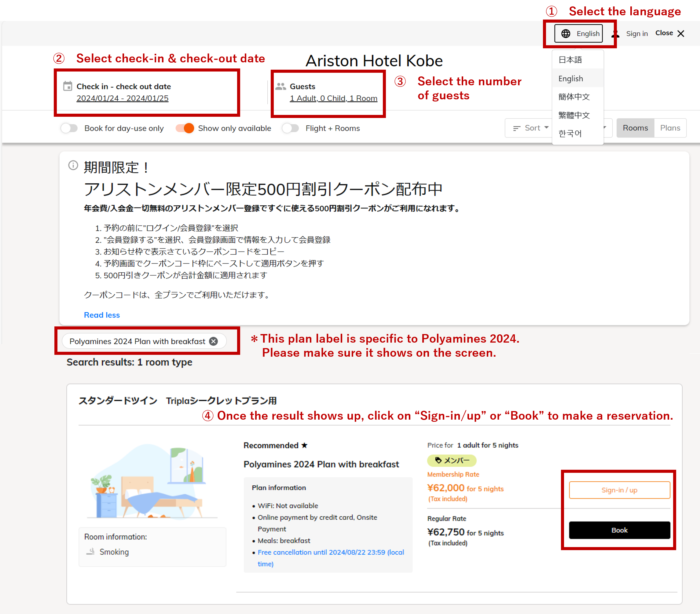Choose 簡体中文 from the language list
This screenshot has height=614, width=700.
coord(578,97)
